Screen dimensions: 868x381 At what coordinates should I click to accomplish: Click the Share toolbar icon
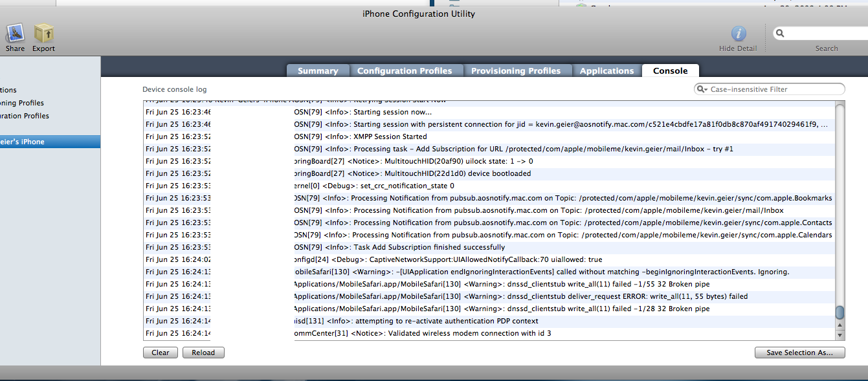[x=15, y=33]
